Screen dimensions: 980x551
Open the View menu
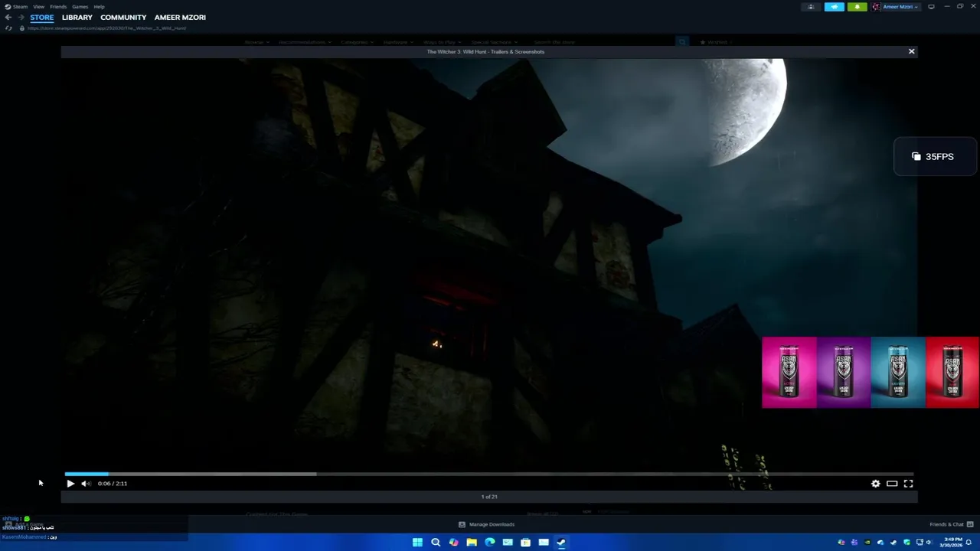(x=38, y=6)
